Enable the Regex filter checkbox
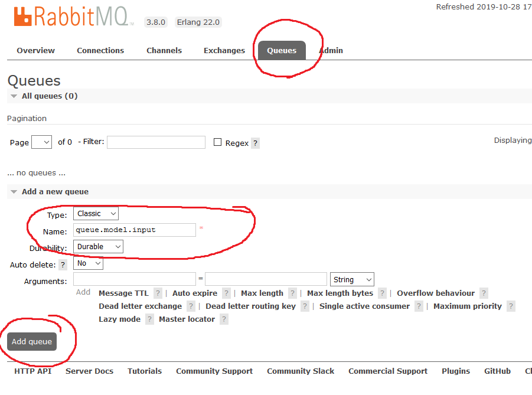This screenshot has width=532, height=395. 217,142
